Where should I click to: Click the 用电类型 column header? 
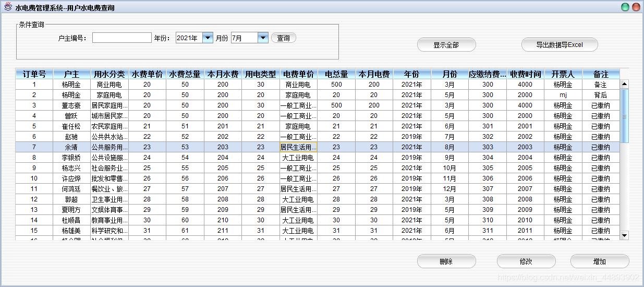tap(261, 74)
